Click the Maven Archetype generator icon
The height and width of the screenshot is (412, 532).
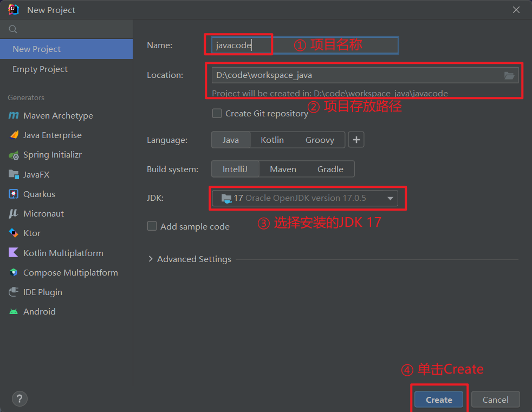click(14, 115)
